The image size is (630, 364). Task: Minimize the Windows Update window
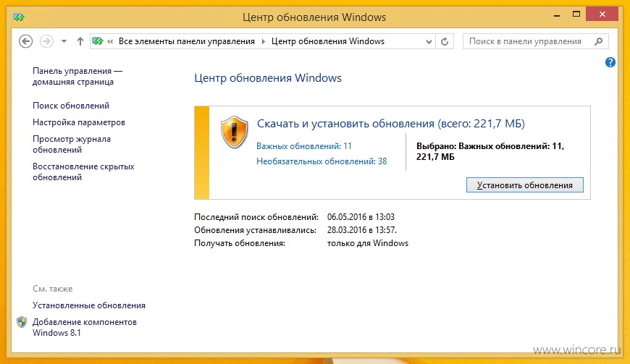coord(556,16)
